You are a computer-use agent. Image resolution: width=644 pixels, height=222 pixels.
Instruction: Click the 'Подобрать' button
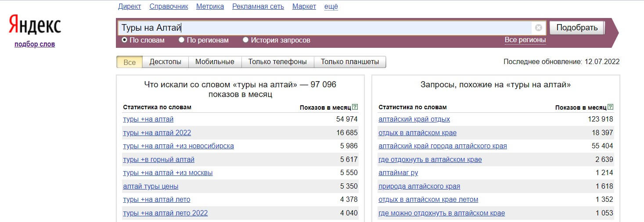point(577,28)
